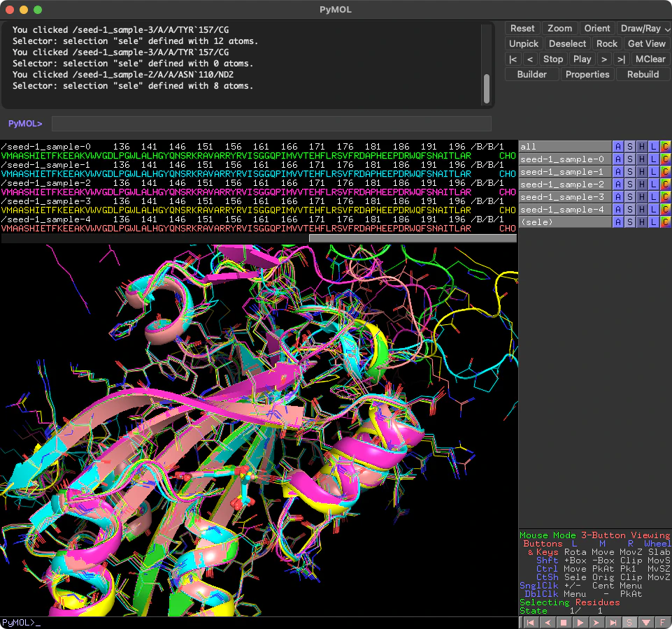Image resolution: width=672 pixels, height=629 pixels.
Task: Open the Color menu for seed-1_sample-0
Action: point(665,159)
